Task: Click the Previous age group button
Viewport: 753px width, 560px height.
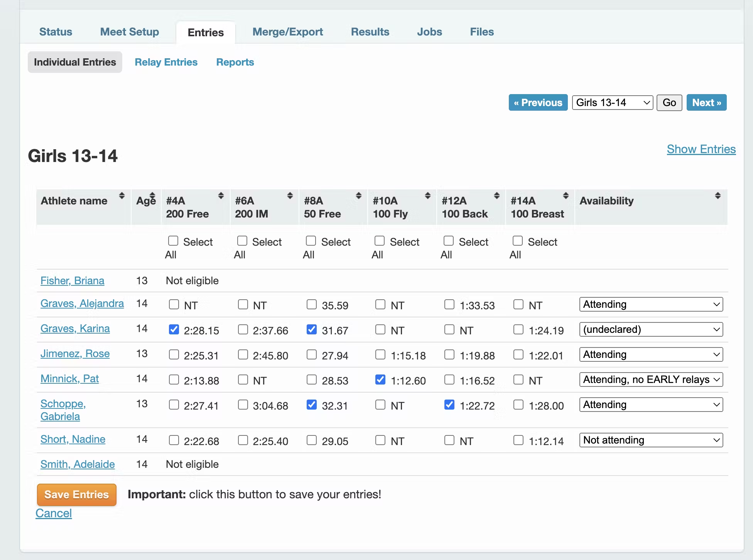Action: pos(538,103)
